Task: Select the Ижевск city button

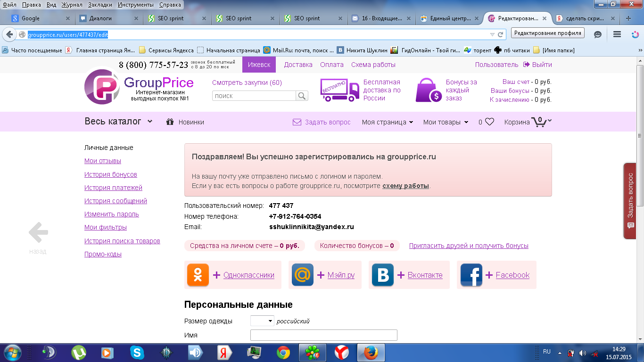Action: tap(259, 65)
